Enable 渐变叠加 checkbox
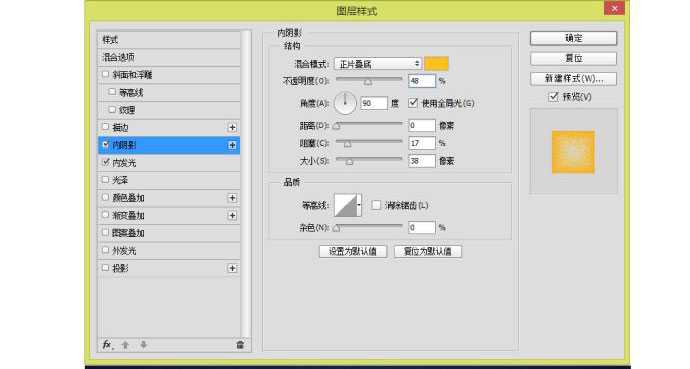Image resolution: width=690 pixels, height=369 pixels. click(x=106, y=215)
